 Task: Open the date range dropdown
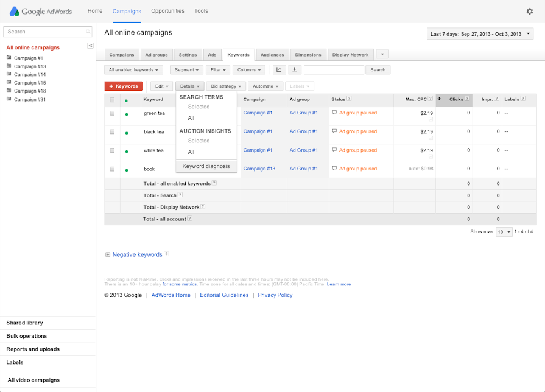coord(480,34)
